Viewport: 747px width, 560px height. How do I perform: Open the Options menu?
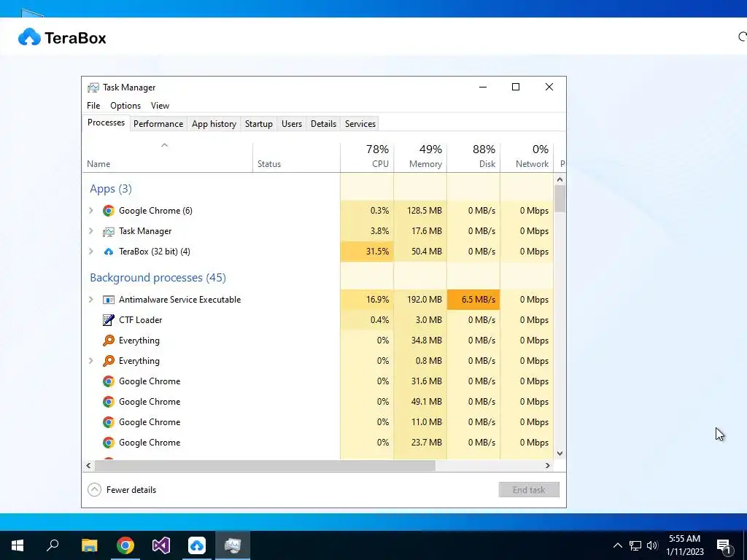125,106
